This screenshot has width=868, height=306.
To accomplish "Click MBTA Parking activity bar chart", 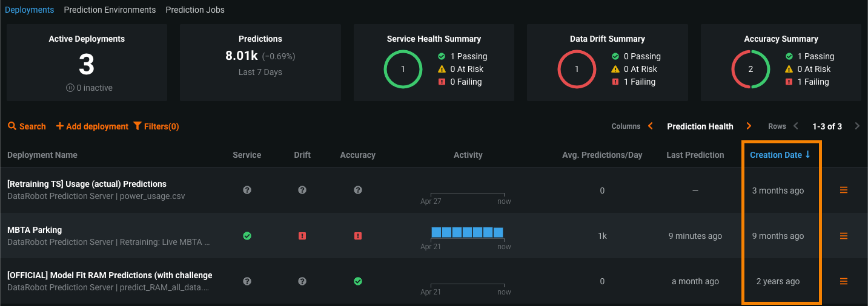I will [x=467, y=232].
